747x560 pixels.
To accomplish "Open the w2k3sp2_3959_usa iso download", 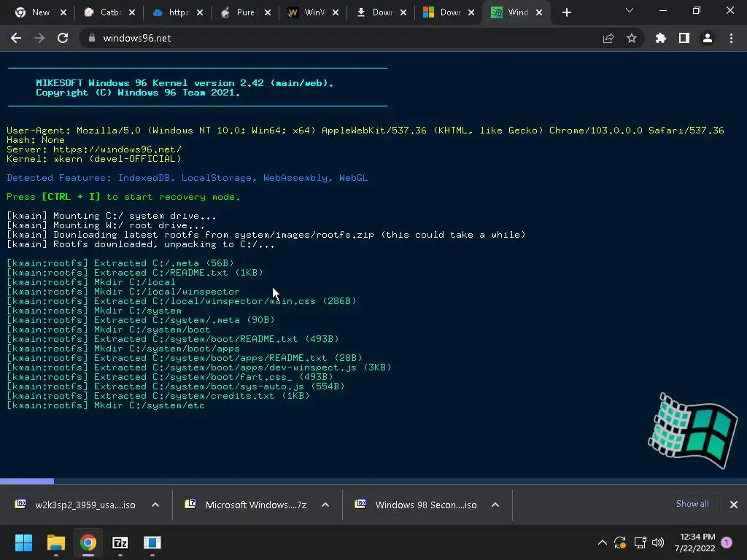I will 76,505.
